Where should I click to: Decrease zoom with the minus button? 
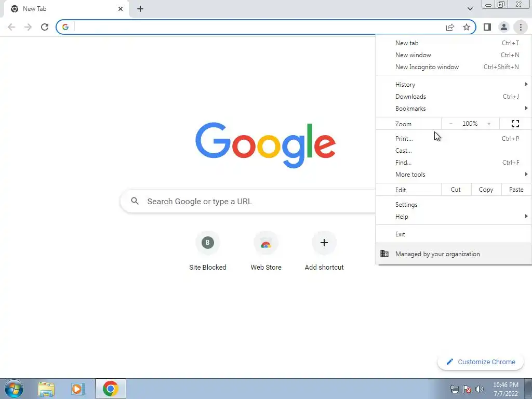(451, 124)
